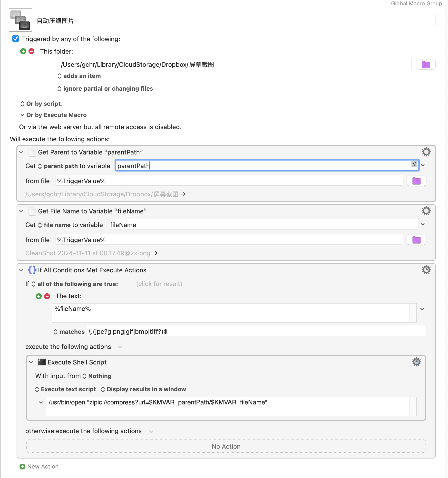This screenshot has width=448, height=478.
Task: Change the 'adds an item' popup
Action: click(79, 76)
